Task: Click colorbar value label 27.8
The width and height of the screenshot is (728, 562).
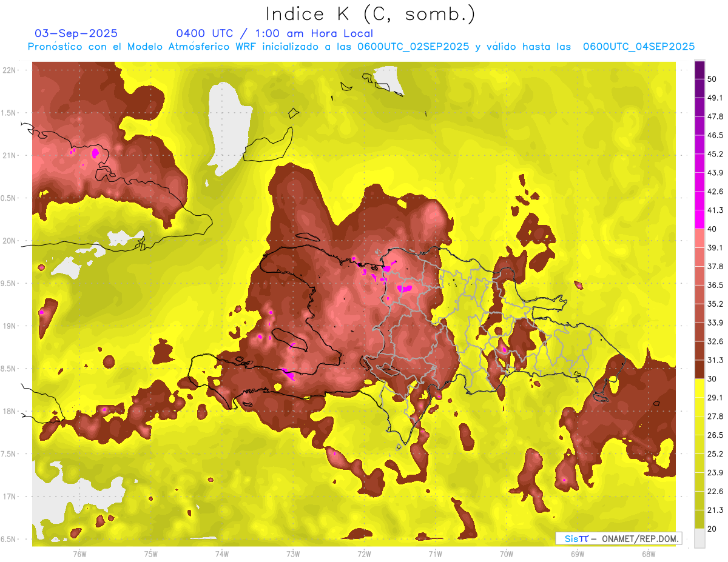Action: coord(715,416)
